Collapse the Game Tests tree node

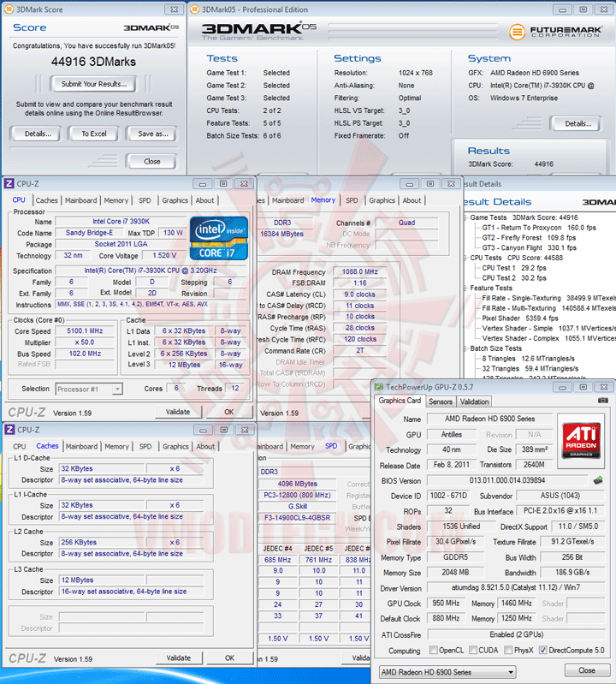[465, 217]
